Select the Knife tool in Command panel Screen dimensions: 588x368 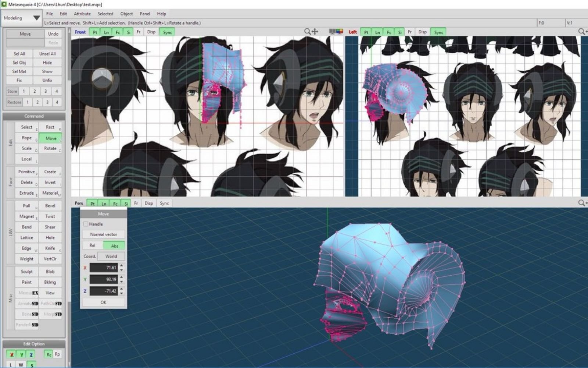pos(51,248)
